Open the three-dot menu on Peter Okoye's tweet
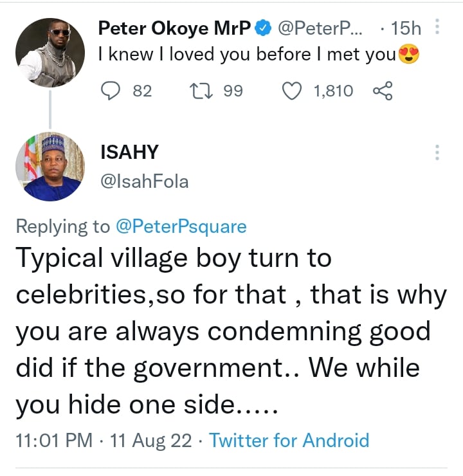This screenshot has width=463, height=476. tap(437, 28)
